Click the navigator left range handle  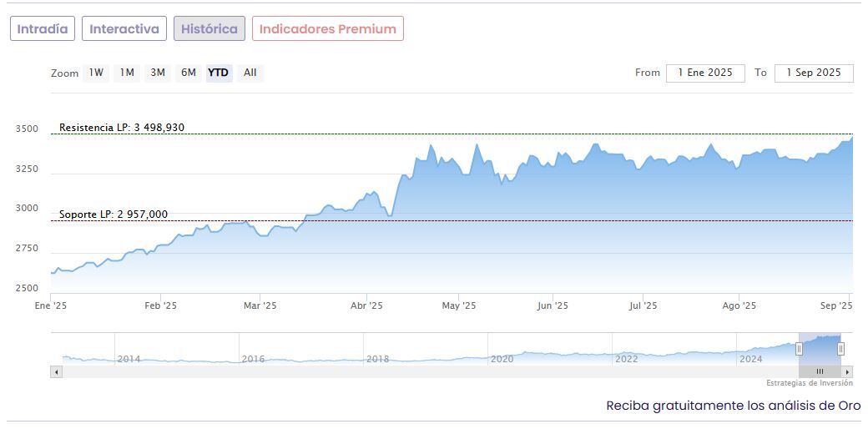[800, 349]
